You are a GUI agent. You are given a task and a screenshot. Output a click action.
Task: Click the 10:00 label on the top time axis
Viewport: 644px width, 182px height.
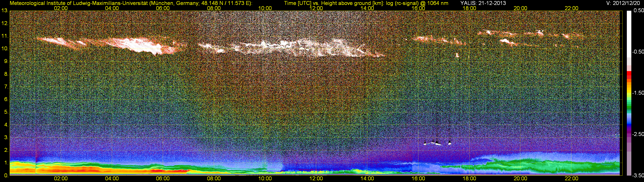coord(265,8)
